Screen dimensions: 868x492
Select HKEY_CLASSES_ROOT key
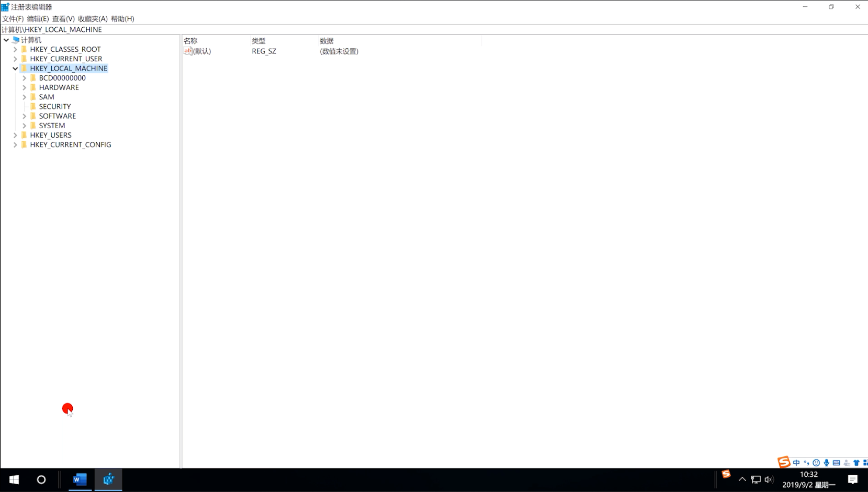pyautogui.click(x=65, y=49)
